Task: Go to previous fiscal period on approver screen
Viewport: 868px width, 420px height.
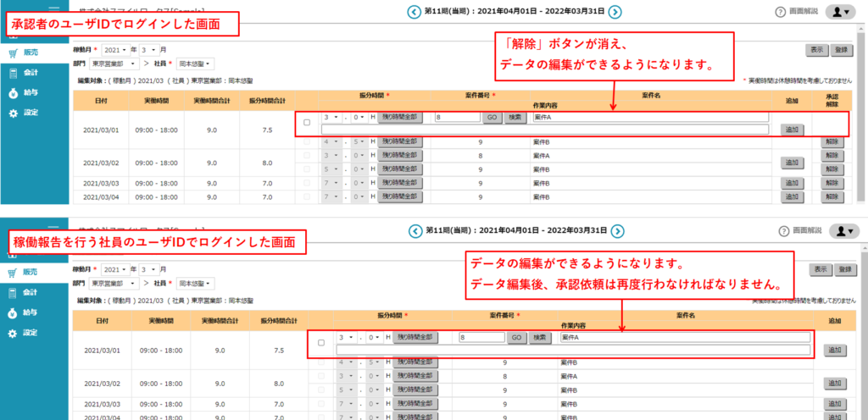Action: coord(414,12)
